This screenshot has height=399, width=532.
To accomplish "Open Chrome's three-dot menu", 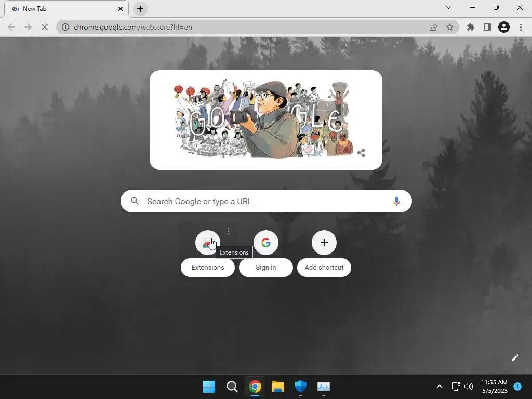I will [521, 27].
